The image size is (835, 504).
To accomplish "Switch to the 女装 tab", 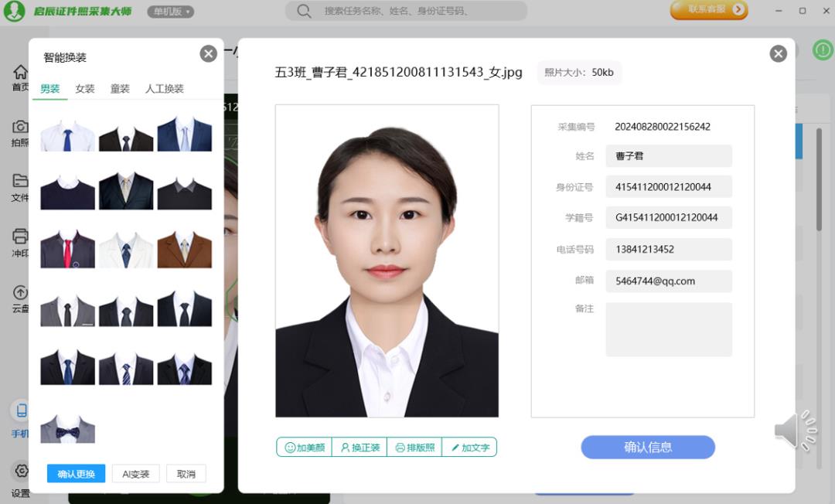I will point(85,89).
